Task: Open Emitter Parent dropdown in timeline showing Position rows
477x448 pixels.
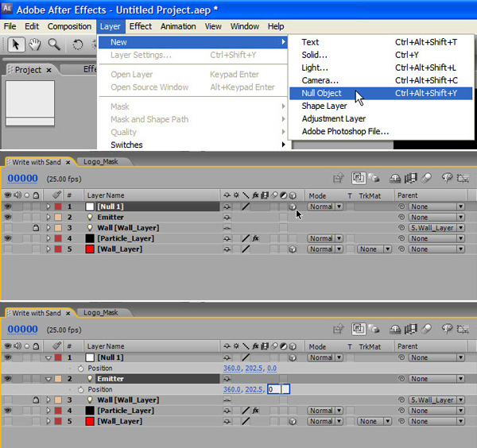Action: 436,379
